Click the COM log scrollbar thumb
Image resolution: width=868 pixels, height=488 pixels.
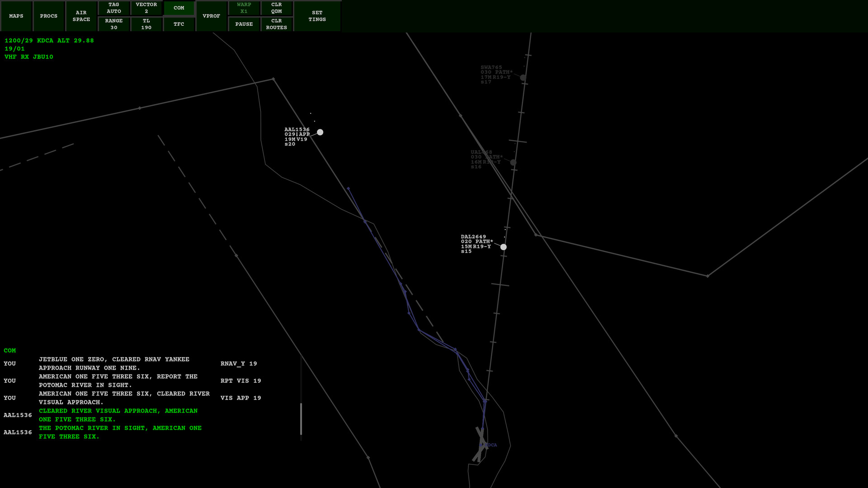pos(301,419)
